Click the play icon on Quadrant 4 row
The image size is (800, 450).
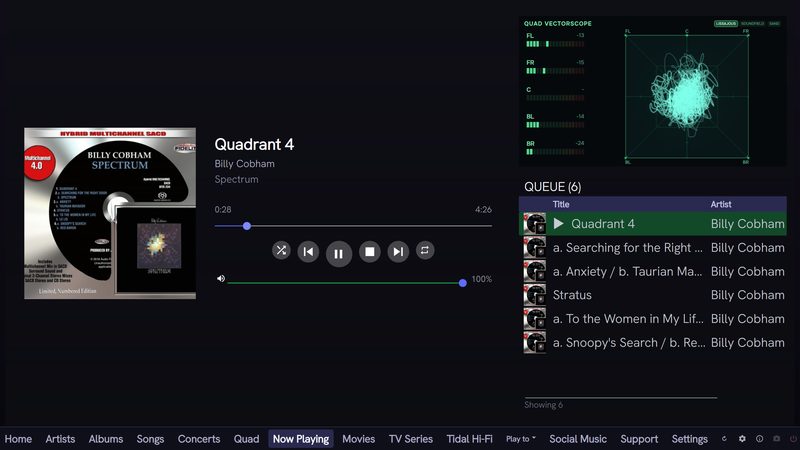(x=559, y=223)
